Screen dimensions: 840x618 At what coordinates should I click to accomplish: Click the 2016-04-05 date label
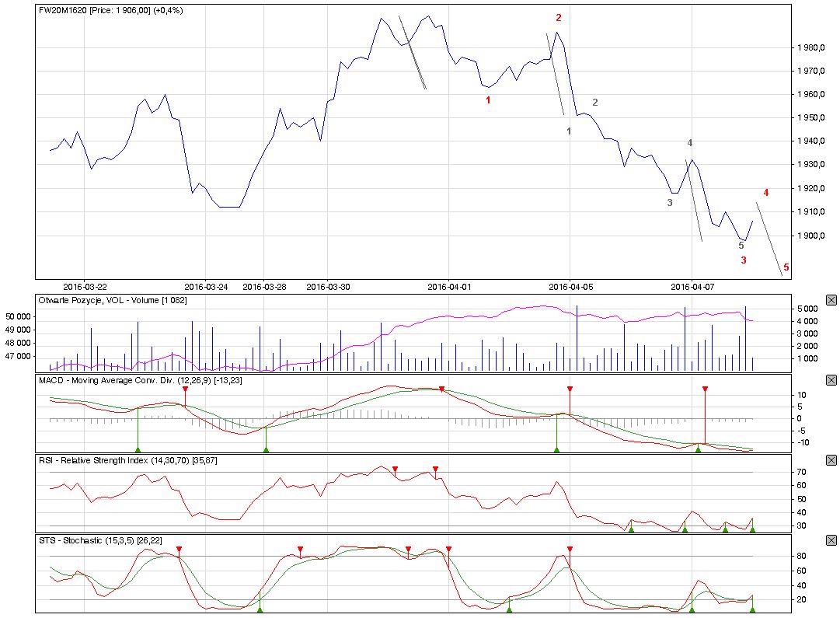pyautogui.click(x=570, y=287)
